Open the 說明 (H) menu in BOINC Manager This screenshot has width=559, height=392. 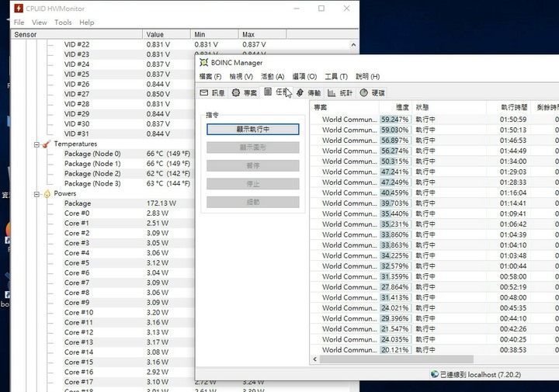pyautogui.click(x=367, y=76)
